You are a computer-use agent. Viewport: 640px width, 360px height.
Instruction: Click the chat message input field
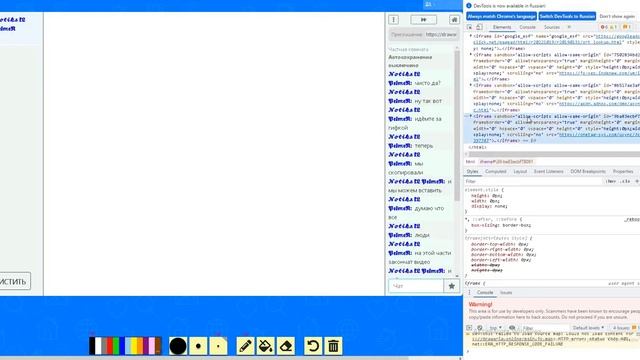click(x=416, y=286)
